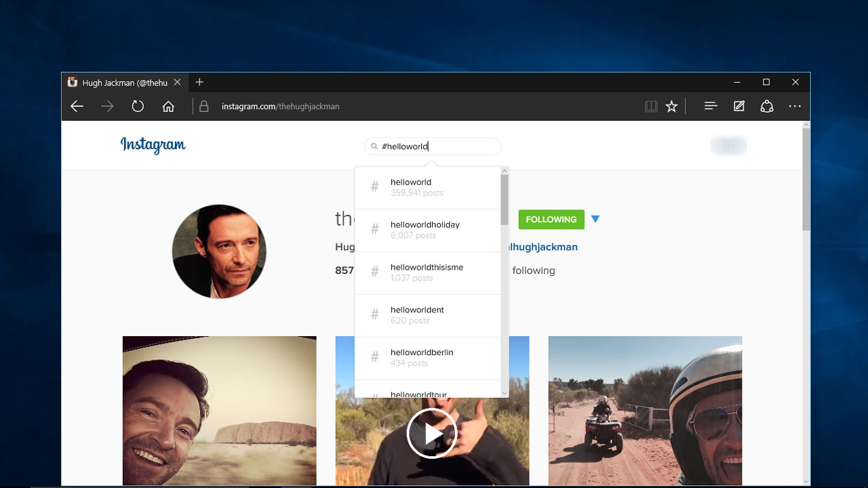Select helloworldberlin from the search suggestions
The image size is (868, 488).
pos(427,357)
